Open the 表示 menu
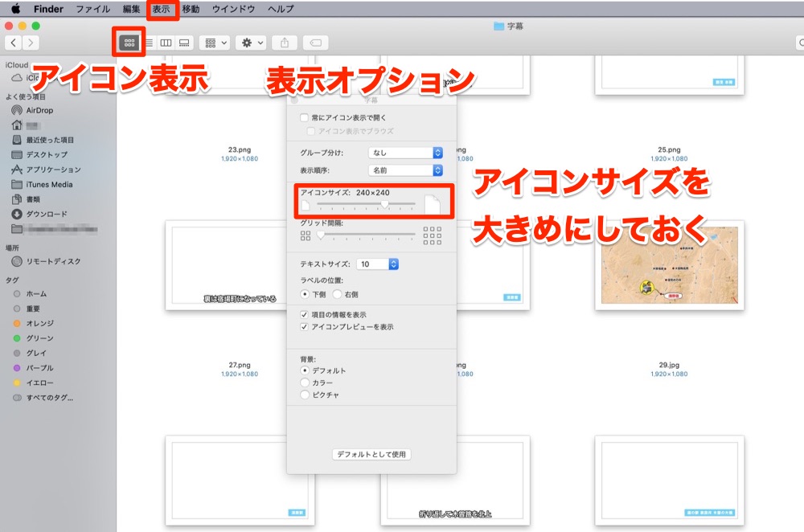 tap(161, 9)
